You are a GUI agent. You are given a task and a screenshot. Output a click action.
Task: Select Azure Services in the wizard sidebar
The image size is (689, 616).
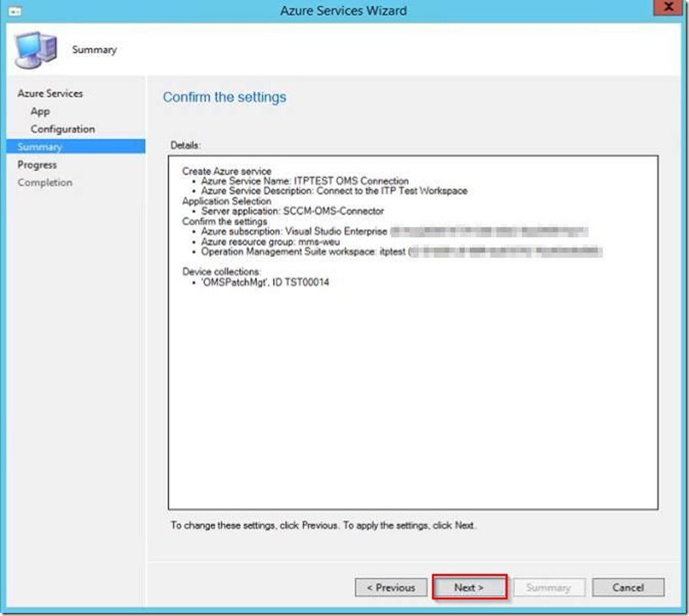(50, 93)
